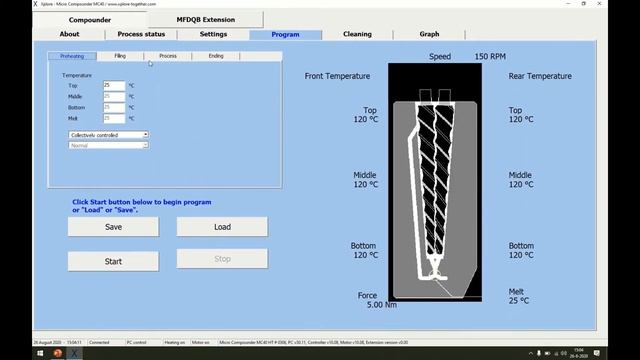Click Rear Temperature Top 120 °C reading

[x=521, y=115]
